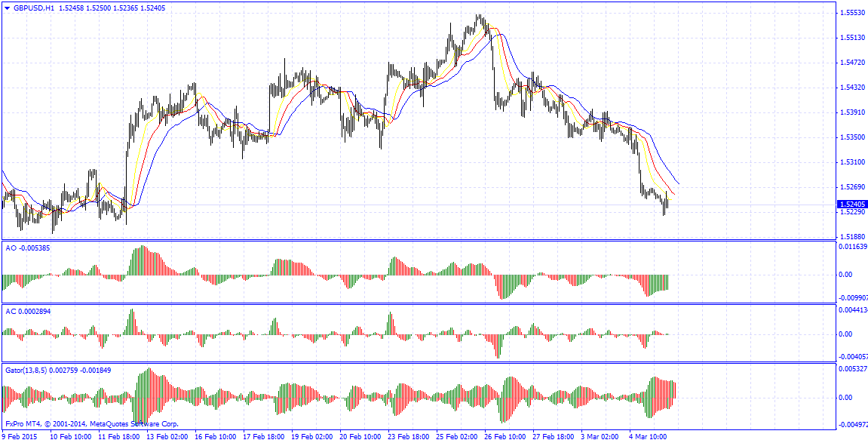Select the AO -0.005385 indicator label
868x443 pixels.
point(28,248)
